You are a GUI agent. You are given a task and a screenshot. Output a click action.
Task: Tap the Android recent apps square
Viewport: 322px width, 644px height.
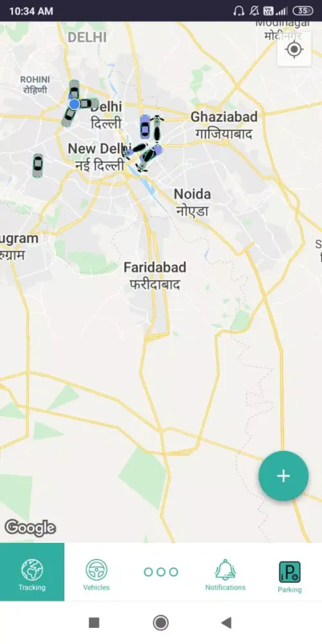coord(94,623)
